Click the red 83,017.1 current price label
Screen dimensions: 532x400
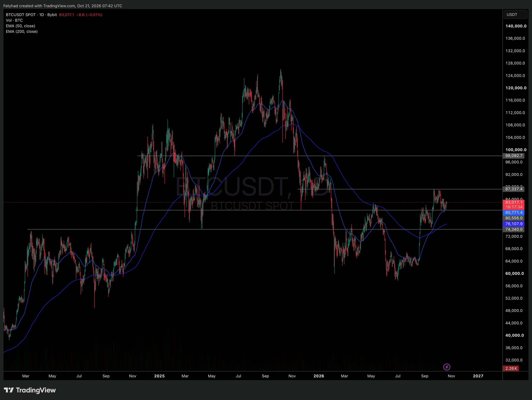click(514, 202)
